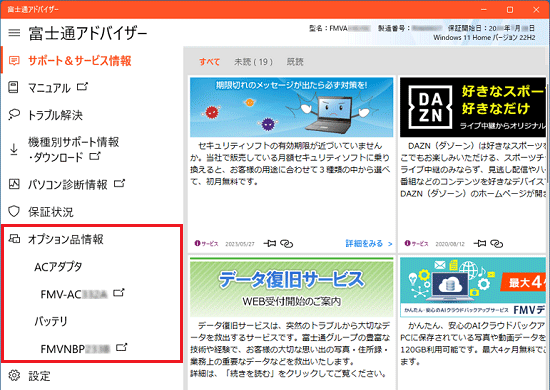Screen dimensions: 550x390
Task: Click サービス tag on security software card
Action: pyautogui.click(x=207, y=243)
